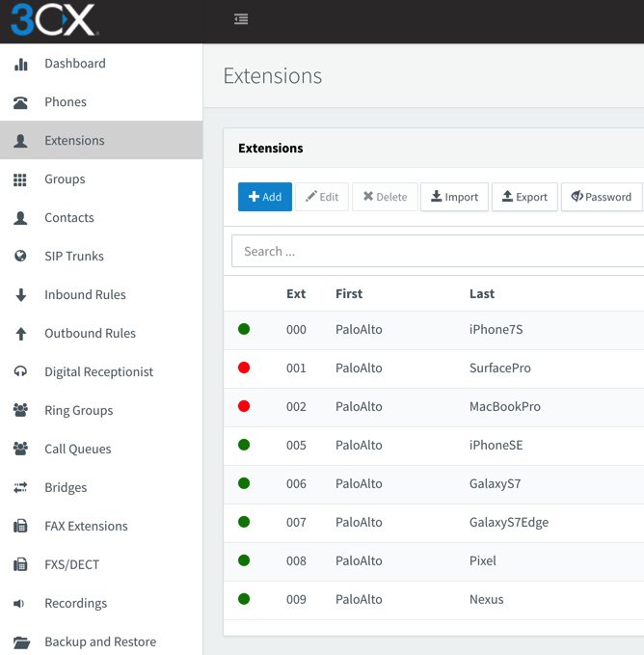
Task: Click green status dot for extension 009
Action: [244, 599]
